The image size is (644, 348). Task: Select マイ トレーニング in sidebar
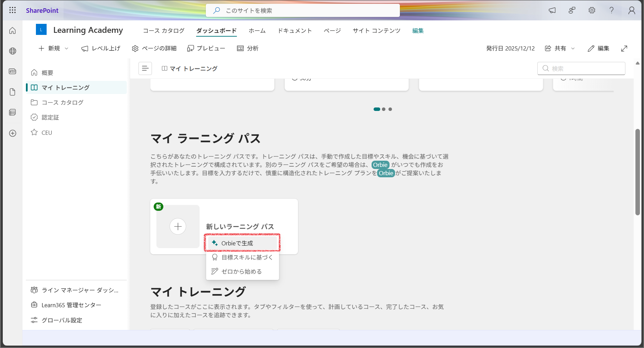76,87
